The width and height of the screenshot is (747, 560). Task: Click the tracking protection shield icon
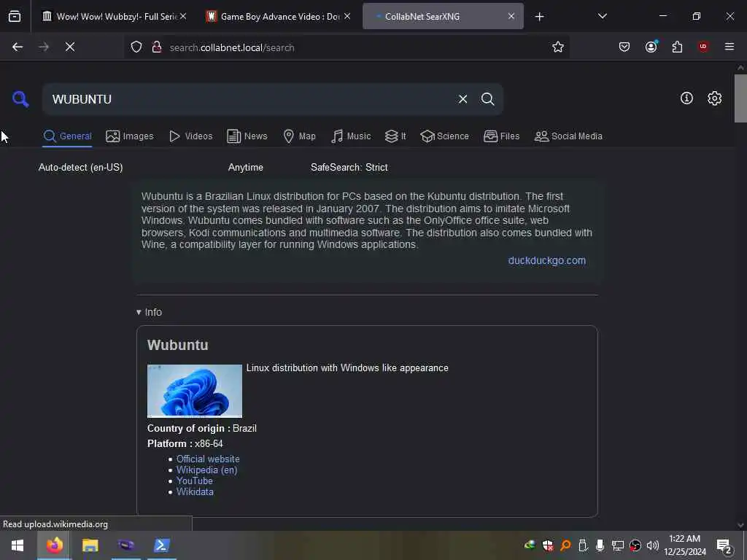point(136,47)
